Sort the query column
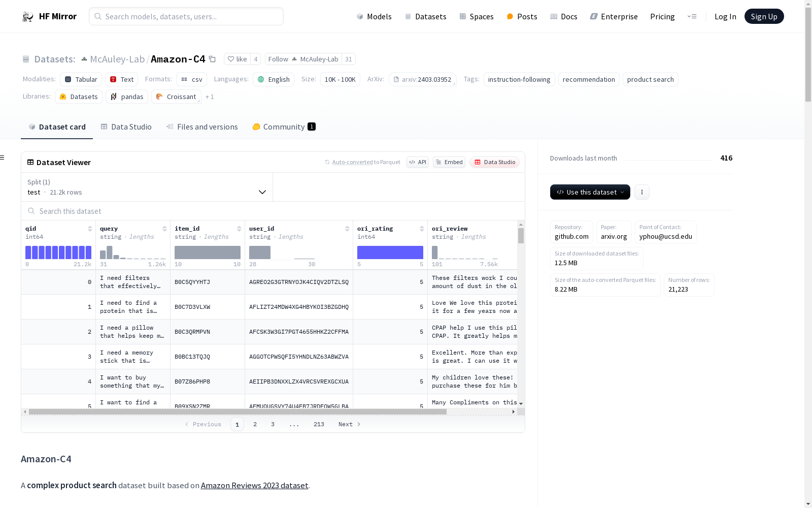The height and width of the screenshot is (508, 812). pos(164,229)
